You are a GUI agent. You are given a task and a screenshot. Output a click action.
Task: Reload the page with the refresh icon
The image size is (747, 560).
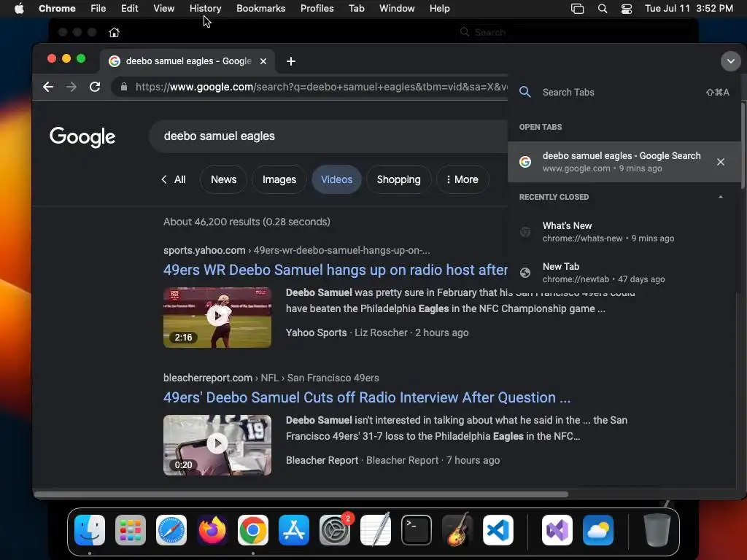pyautogui.click(x=95, y=87)
